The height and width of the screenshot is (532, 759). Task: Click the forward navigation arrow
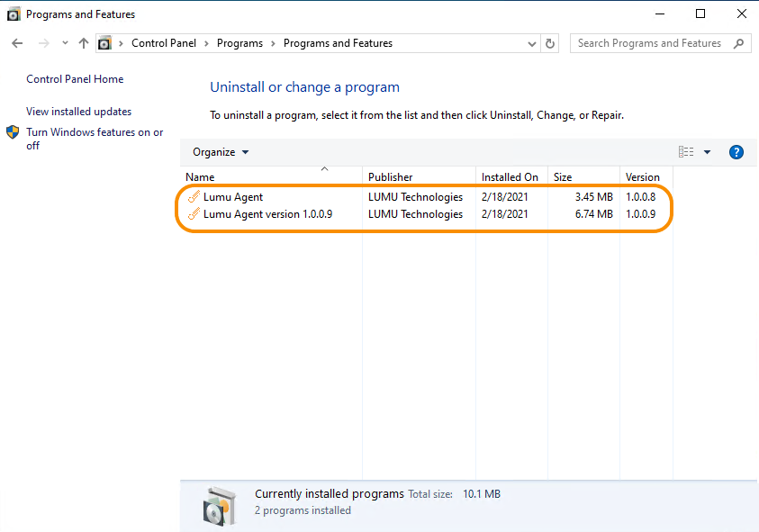click(43, 43)
